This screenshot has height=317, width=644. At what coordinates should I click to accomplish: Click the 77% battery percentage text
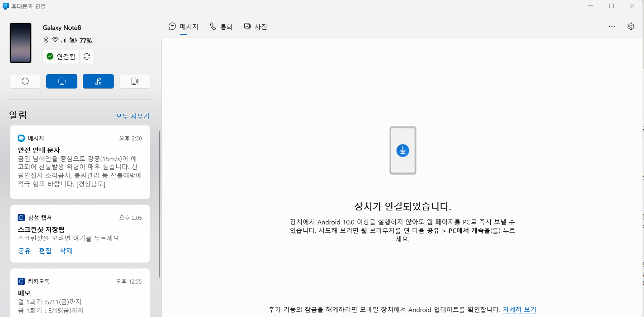[86, 41]
